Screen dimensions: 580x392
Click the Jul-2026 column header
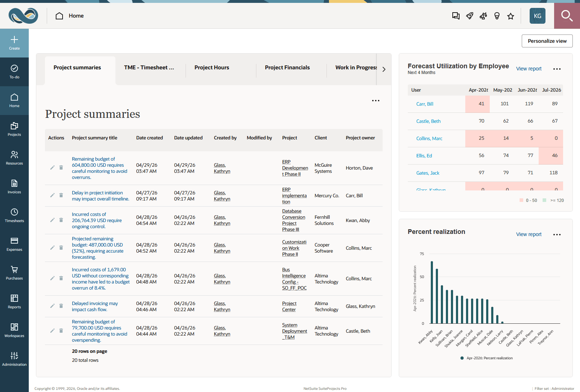(x=552, y=90)
